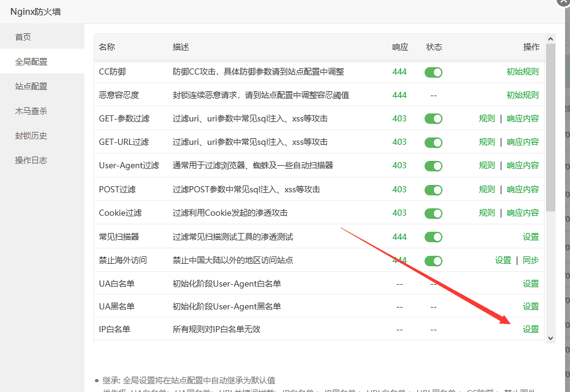Disable the Cookie过滤 switch
This screenshot has height=392, width=570.
(433, 213)
